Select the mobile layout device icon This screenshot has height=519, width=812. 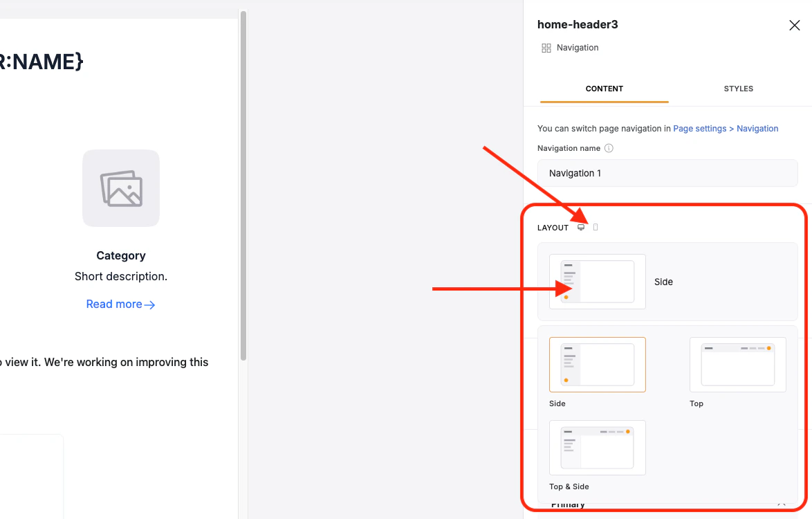(596, 228)
